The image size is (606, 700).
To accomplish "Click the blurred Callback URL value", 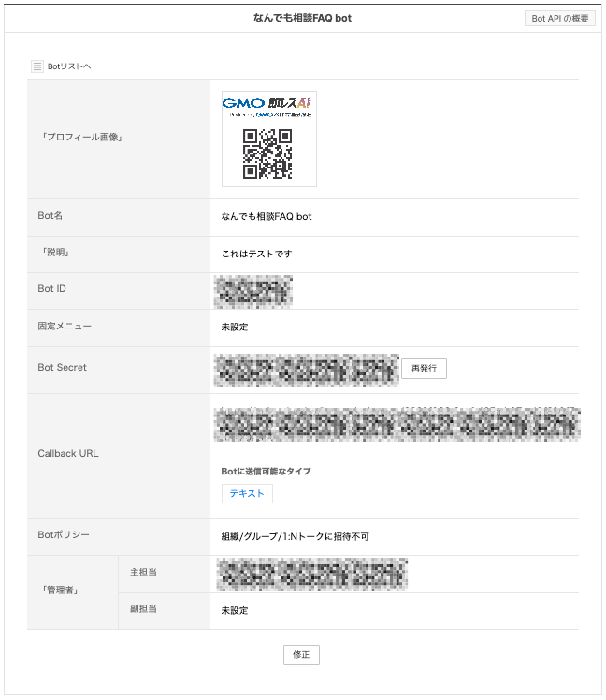I will pyautogui.click(x=397, y=424).
